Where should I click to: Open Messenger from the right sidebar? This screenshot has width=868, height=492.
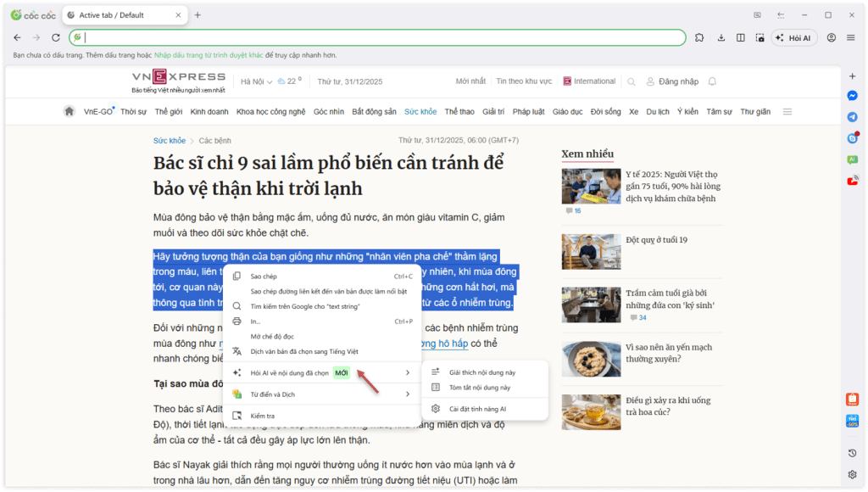point(852,95)
